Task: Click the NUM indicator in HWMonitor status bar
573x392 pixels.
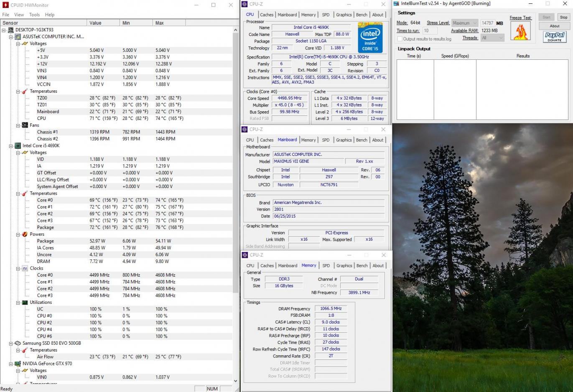Action: pyautogui.click(x=212, y=389)
